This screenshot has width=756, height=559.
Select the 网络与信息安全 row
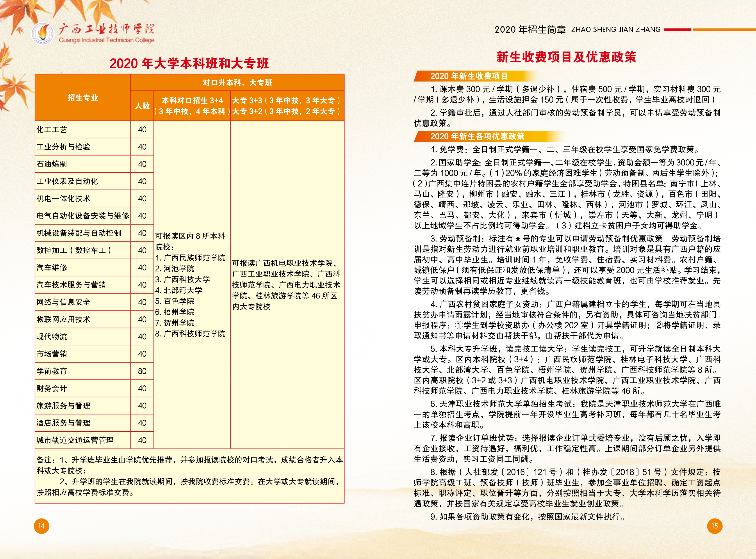click(x=94, y=302)
